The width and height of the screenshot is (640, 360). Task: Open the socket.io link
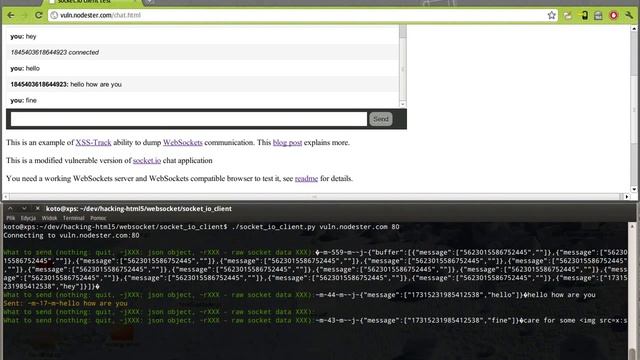[x=147, y=160]
